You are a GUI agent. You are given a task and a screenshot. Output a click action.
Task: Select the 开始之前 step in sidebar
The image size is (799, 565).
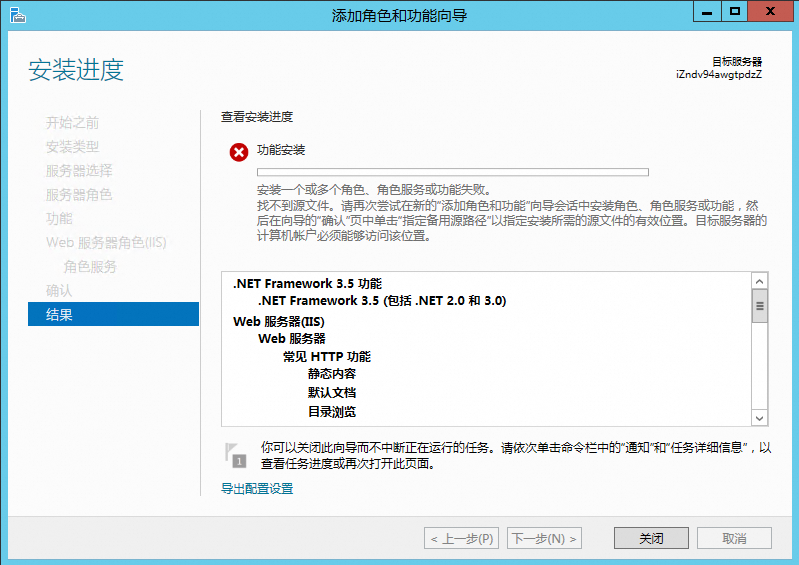click(x=72, y=123)
